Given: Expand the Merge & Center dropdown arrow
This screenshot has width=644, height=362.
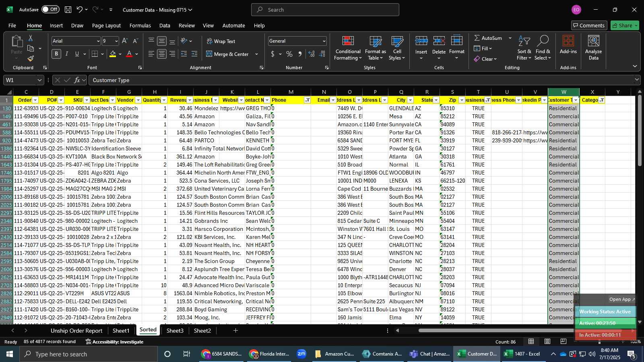Looking at the screenshot, I should (256, 54).
